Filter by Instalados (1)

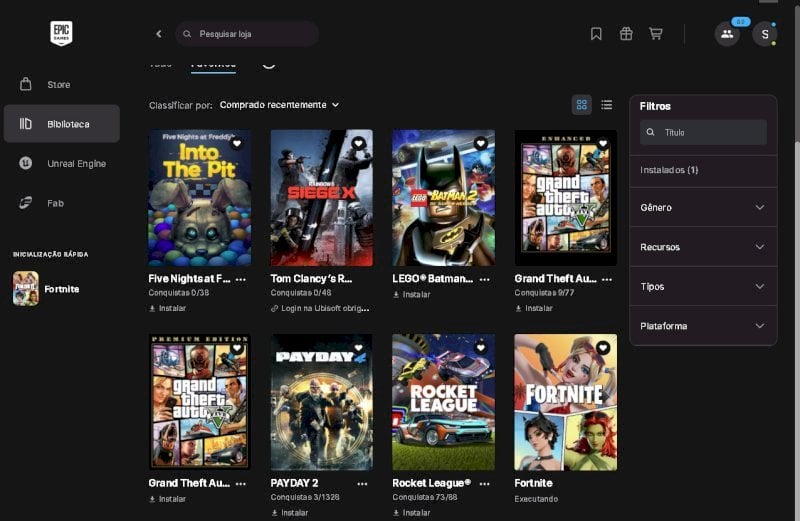coord(703,170)
